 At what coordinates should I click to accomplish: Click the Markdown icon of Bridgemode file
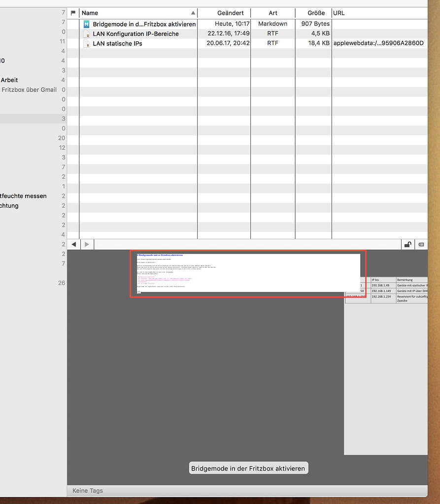87,24
